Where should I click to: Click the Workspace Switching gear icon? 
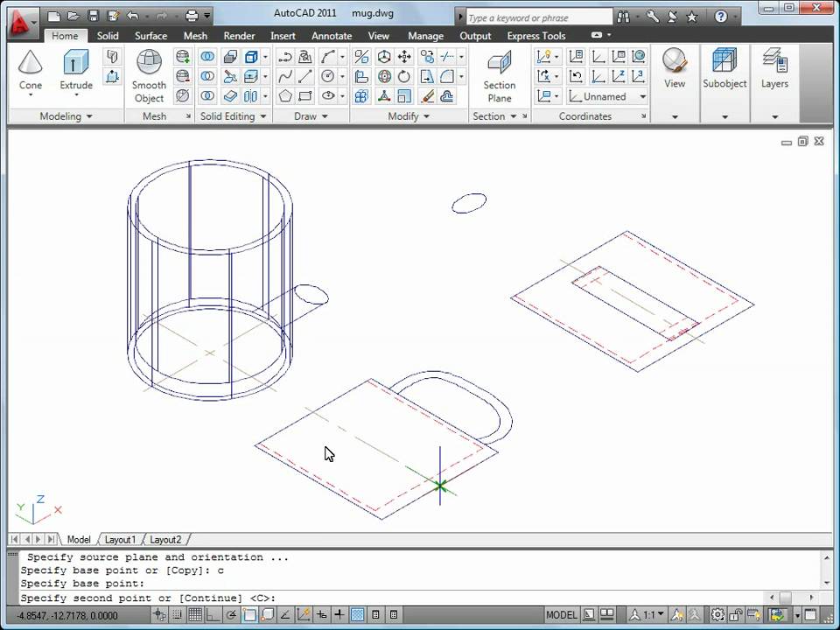(717, 614)
